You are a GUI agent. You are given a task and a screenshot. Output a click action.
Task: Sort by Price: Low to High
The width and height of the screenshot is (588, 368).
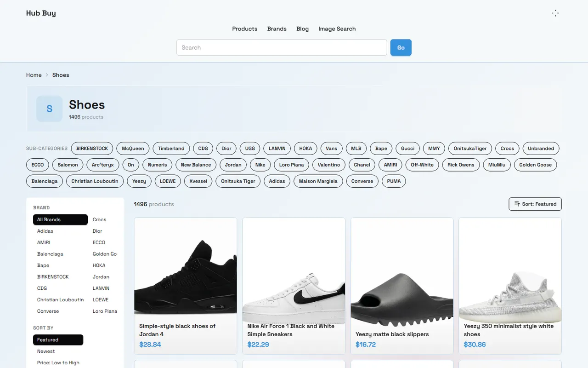click(58, 363)
